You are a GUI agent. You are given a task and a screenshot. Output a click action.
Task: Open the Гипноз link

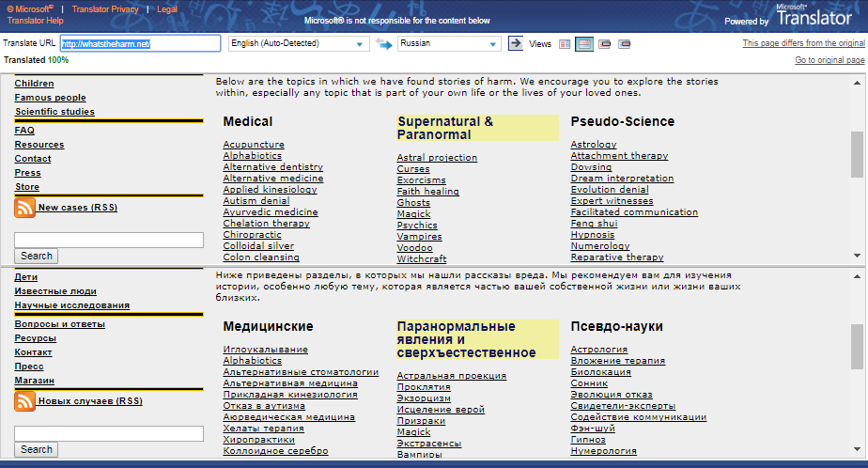588,440
